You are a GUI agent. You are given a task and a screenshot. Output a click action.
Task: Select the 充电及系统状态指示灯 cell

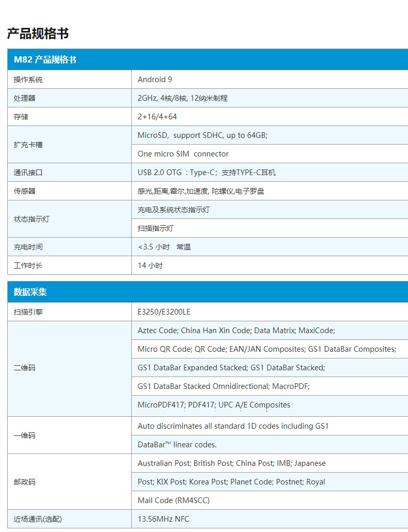(x=270, y=209)
